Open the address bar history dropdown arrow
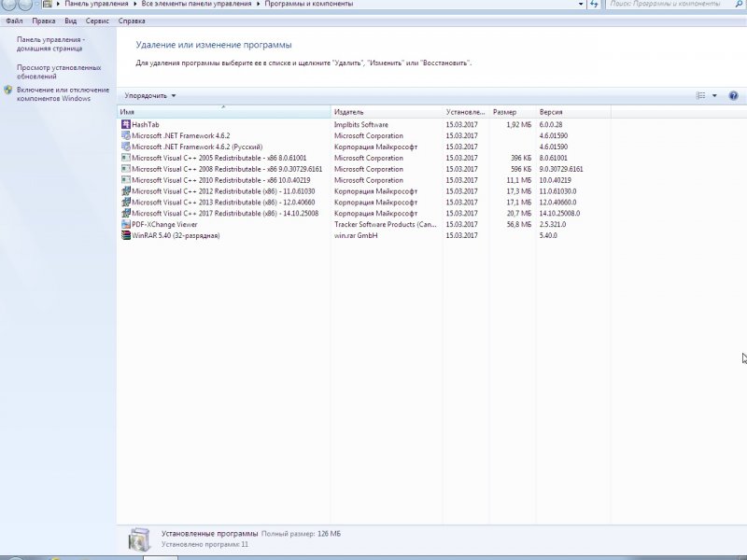This screenshot has height=560, width=747. pos(580,4)
